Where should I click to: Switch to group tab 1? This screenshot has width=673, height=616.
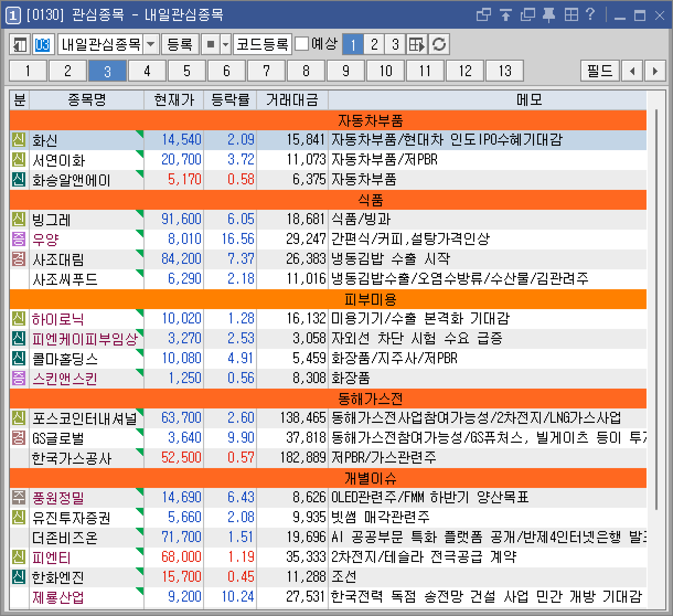[x=28, y=71]
